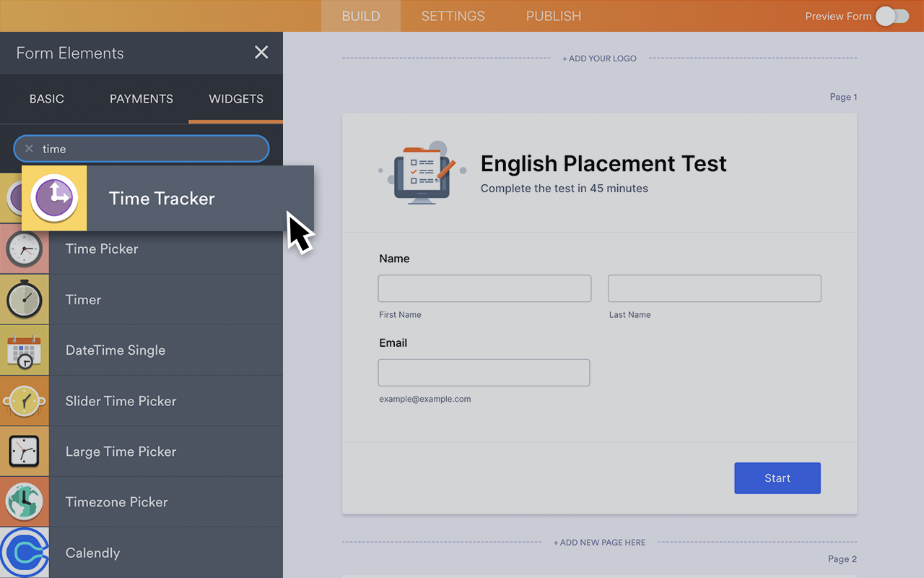This screenshot has width=924, height=578.
Task: Enable the Preview Form toggle
Action: pyautogui.click(x=892, y=15)
